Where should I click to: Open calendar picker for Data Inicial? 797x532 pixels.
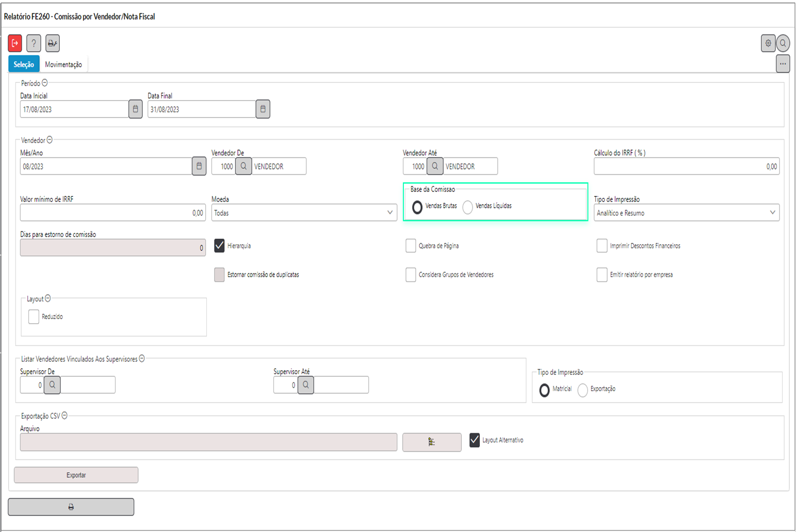pos(135,109)
